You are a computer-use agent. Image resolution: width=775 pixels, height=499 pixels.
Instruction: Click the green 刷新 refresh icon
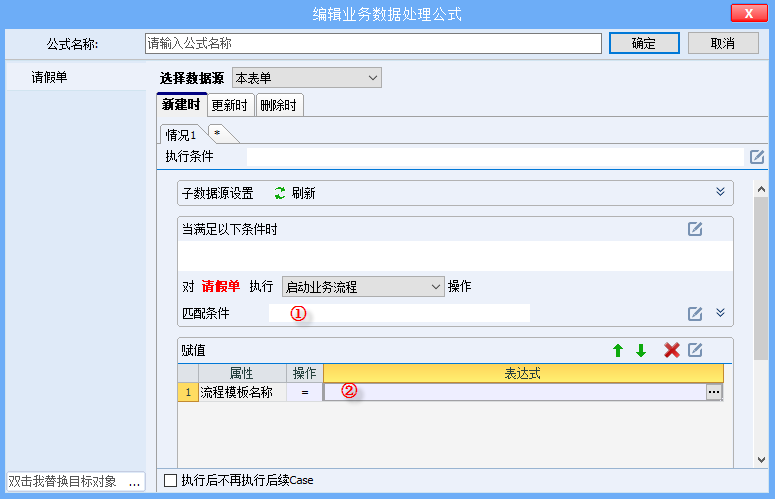[x=280, y=193]
